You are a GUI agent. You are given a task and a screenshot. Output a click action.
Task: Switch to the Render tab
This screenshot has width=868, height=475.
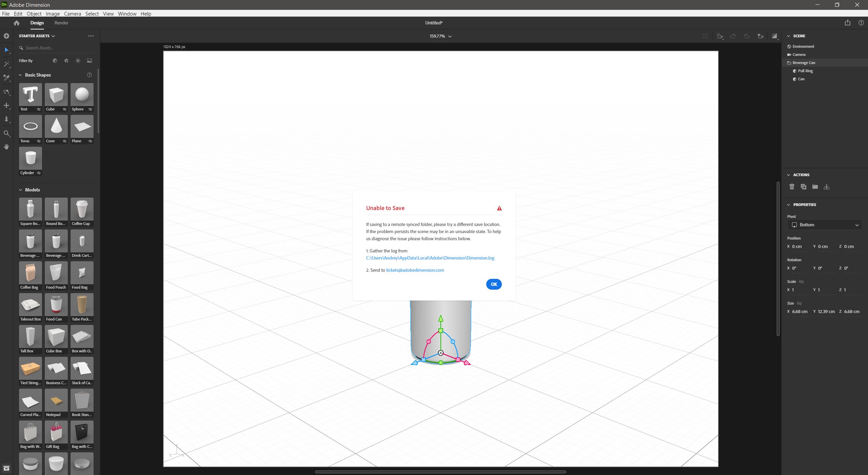pos(61,23)
